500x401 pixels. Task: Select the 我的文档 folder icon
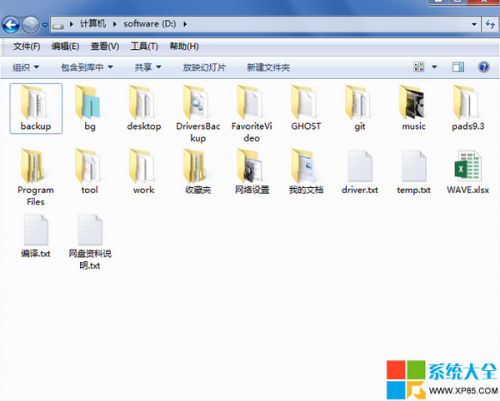pos(304,166)
